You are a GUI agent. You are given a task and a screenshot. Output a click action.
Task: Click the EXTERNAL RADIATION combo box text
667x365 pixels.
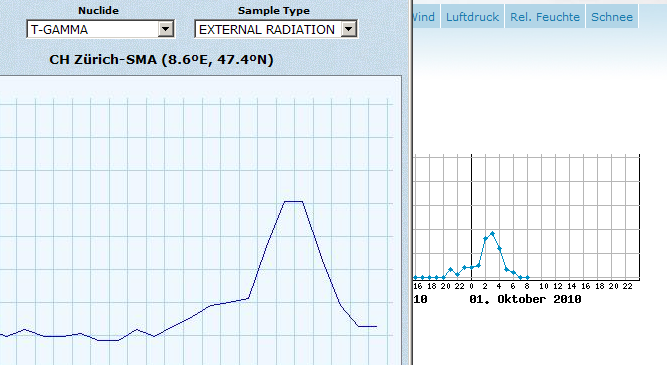tap(267, 30)
